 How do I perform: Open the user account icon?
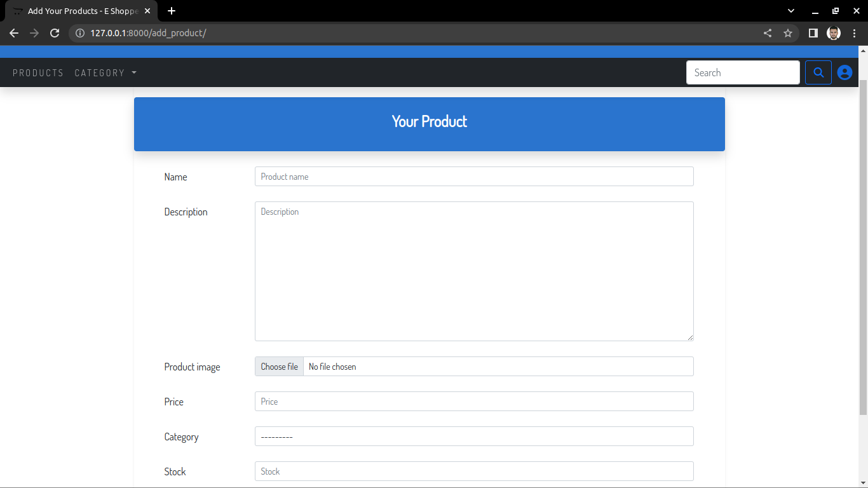pyautogui.click(x=844, y=72)
